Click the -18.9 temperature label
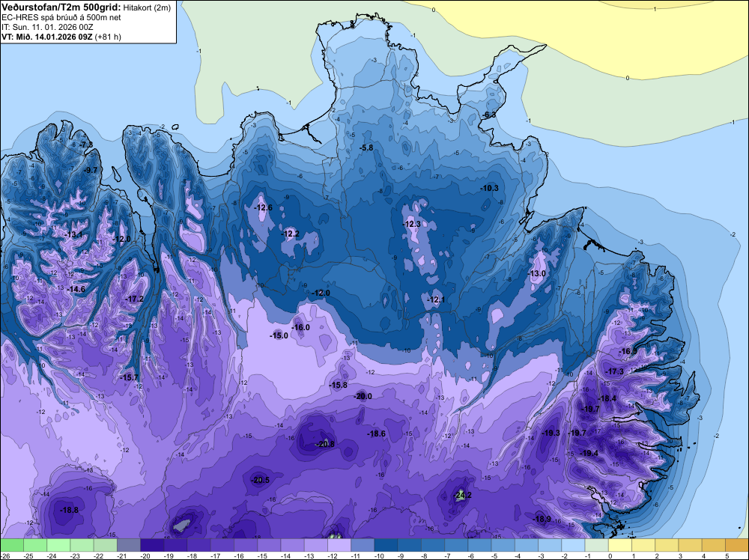 (x=542, y=519)
